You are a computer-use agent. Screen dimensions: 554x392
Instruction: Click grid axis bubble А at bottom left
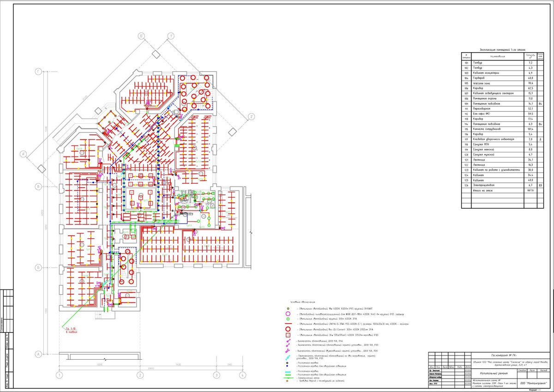click(x=39, y=354)
